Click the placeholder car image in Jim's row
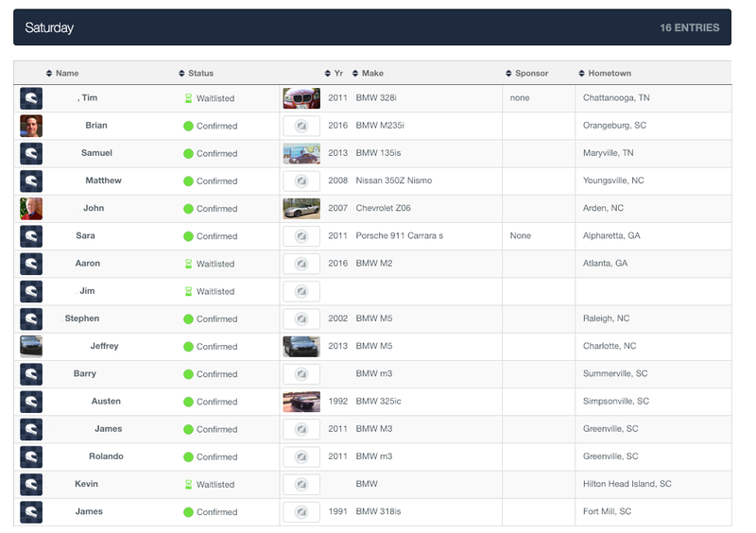The width and height of the screenshot is (756, 533). (x=301, y=291)
